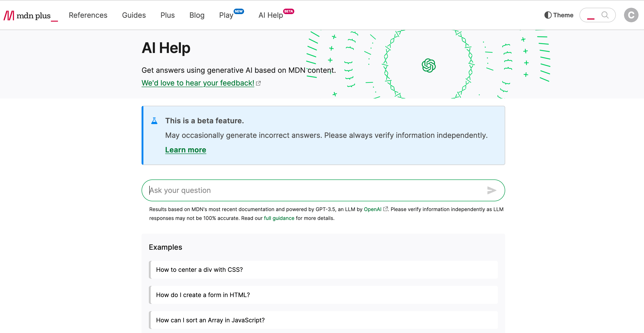The image size is (644, 333).
Task: Select AI Help with BETA badge
Action: 270,15
